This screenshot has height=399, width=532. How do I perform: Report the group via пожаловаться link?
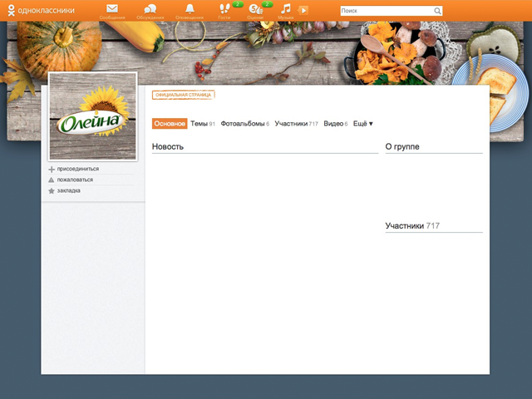pyautogui.click(x=75, y=180)
